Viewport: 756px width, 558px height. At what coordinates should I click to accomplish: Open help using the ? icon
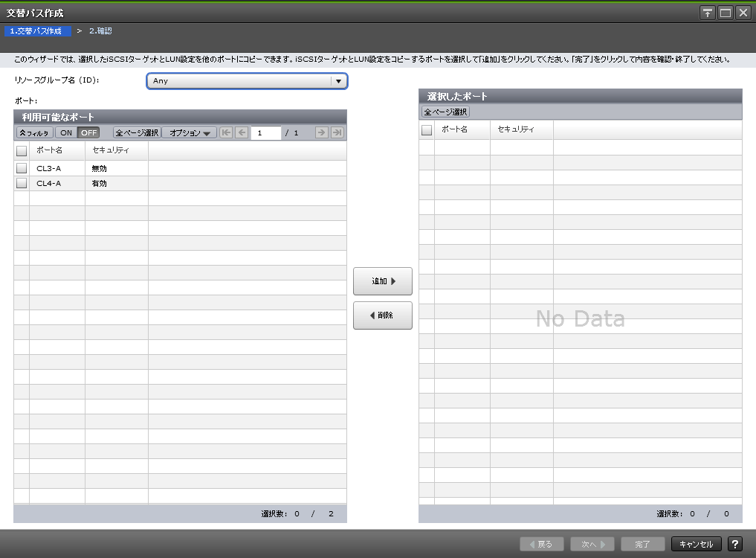coord(735,544)
